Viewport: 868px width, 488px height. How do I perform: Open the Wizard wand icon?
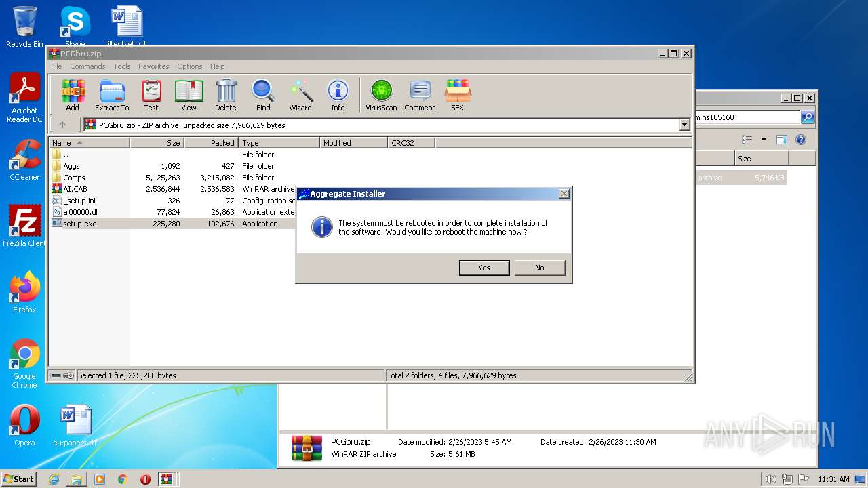[300, 95]
